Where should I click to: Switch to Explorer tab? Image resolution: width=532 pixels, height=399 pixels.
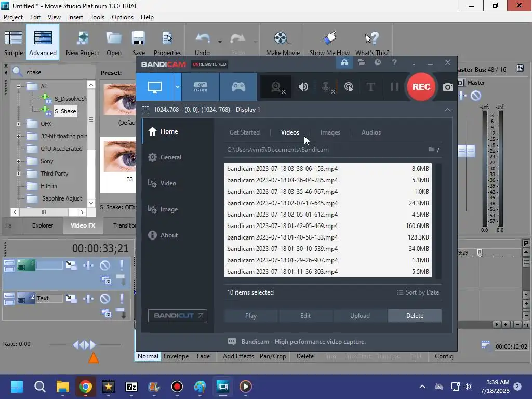43,225
